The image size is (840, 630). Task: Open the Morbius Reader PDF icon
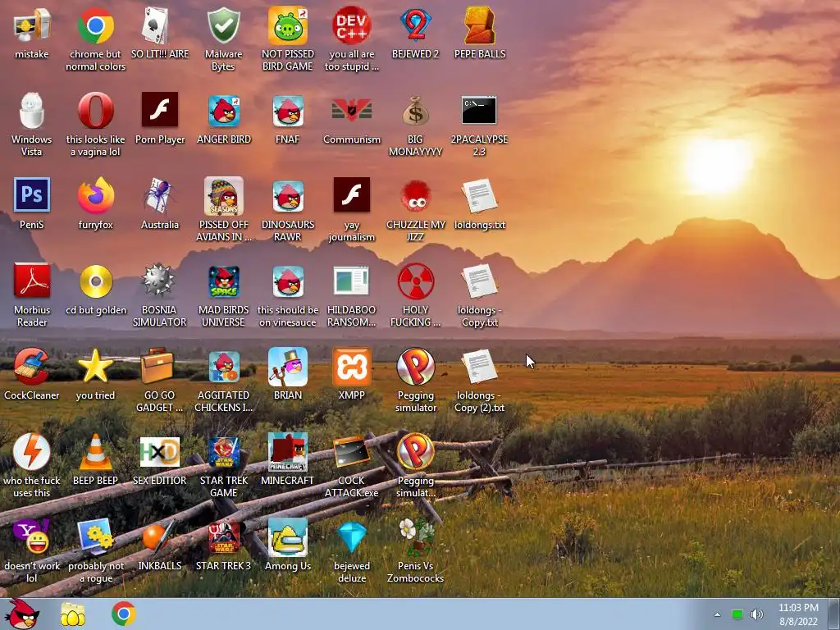click(x=32, y=281)
